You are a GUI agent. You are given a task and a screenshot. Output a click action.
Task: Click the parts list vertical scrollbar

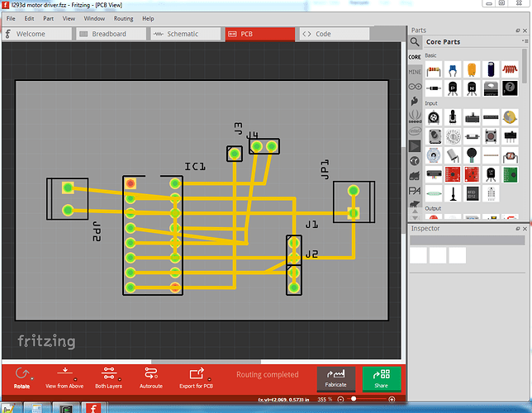525,66
